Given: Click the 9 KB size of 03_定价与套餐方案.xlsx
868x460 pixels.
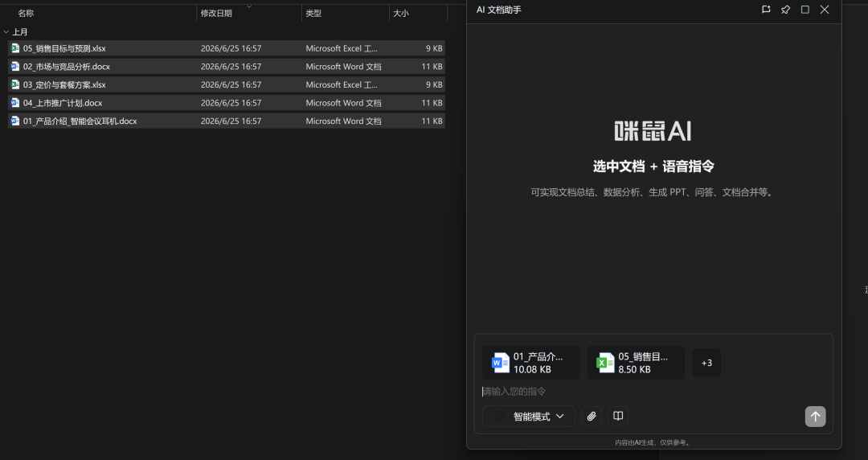Looking at the screenshot, I should point(434,84).
